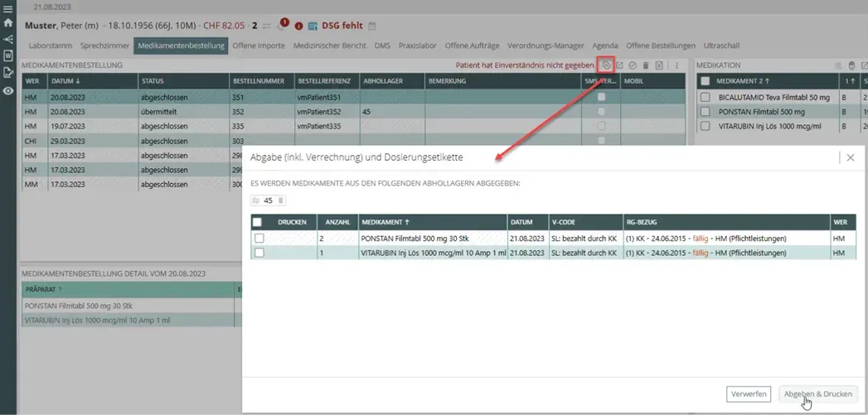Check VITARUBIN Inj Lös in Medikation list

tap(706, 126)
